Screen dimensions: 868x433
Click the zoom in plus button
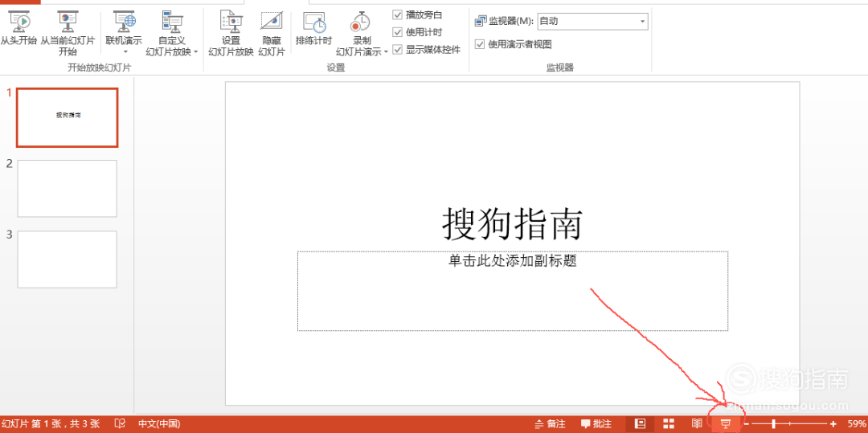click(x=833, y=423)
